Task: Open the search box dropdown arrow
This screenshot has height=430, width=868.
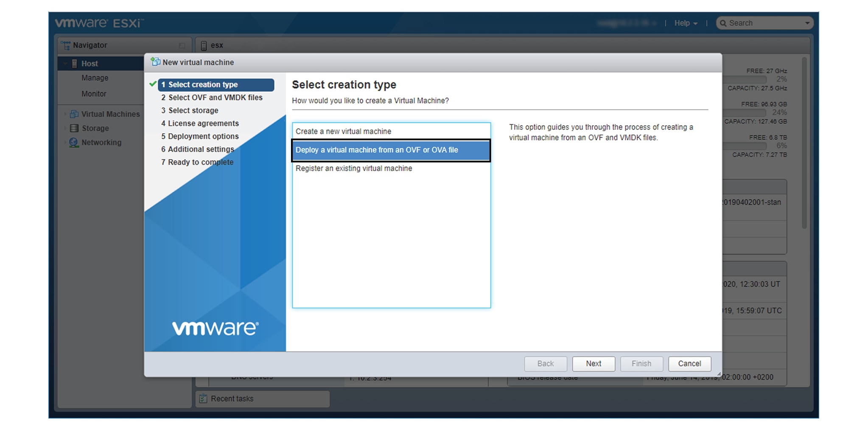Action: click(x=807, y=23)
